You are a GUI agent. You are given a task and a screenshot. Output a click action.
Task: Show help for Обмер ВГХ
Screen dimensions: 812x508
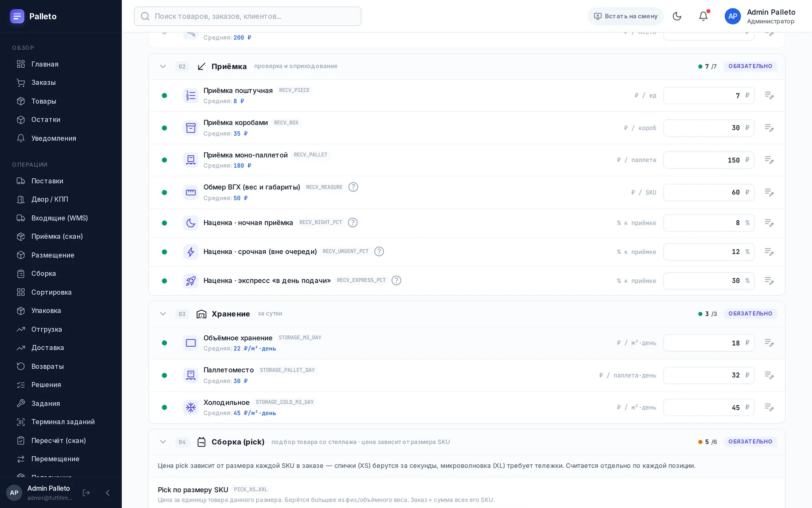353,187
